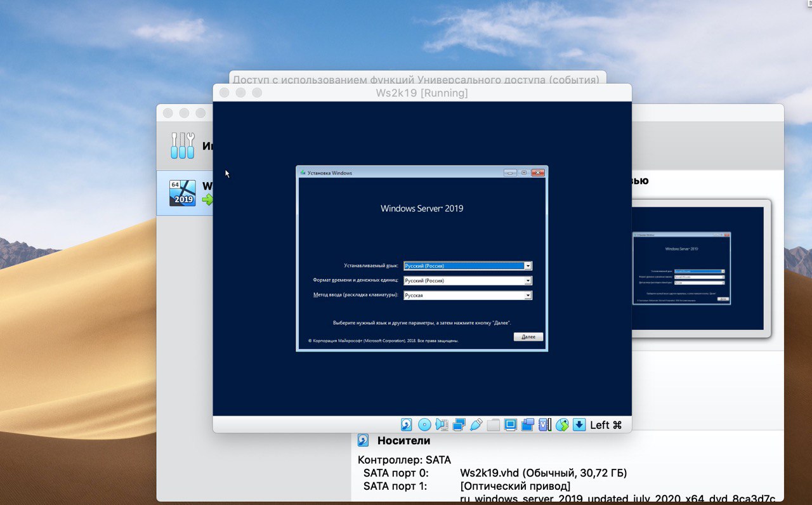
Task: Click the display monitor icon in VM status bar
Action: coord(511,425)
